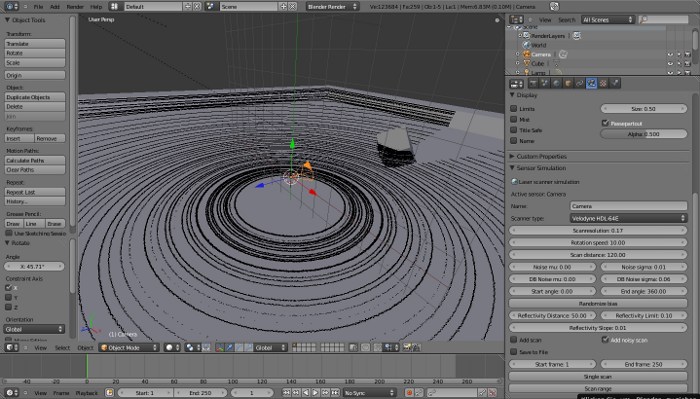This screenshot has height=399, width=700.
Task: Open the Scanner type Velodyne HDL-64E dropdown
Action: pos(629,218)
